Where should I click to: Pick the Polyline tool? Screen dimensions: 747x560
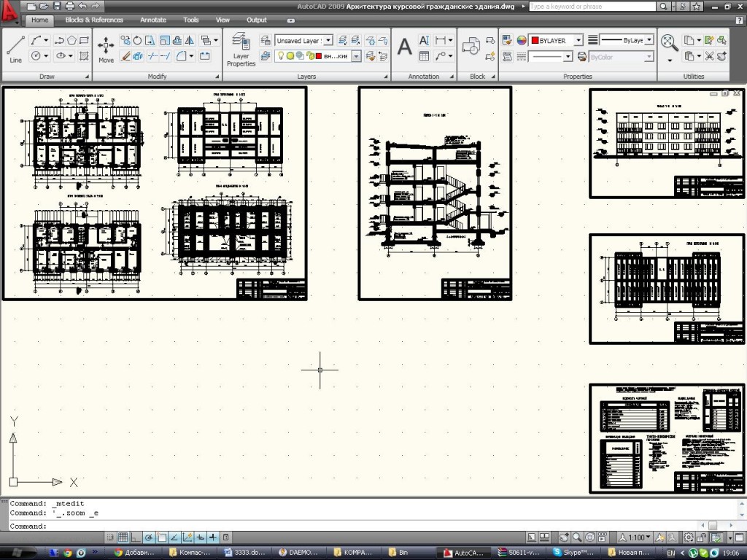(x=59, y=41)
